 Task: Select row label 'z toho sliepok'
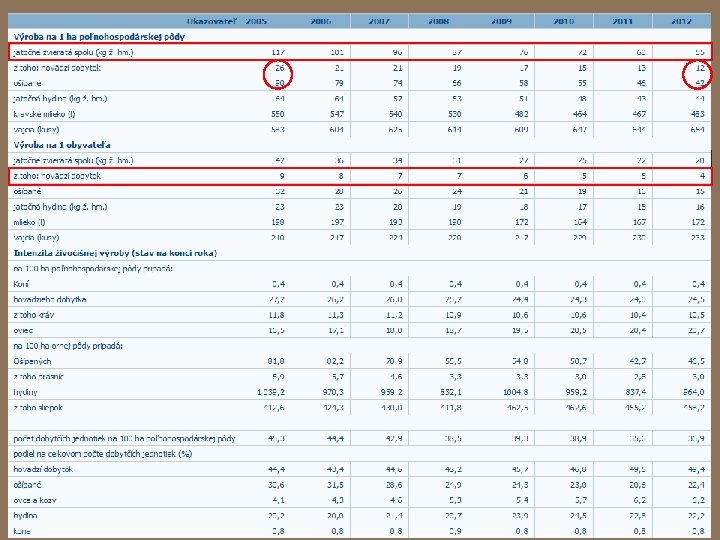(x=38, y=408)
